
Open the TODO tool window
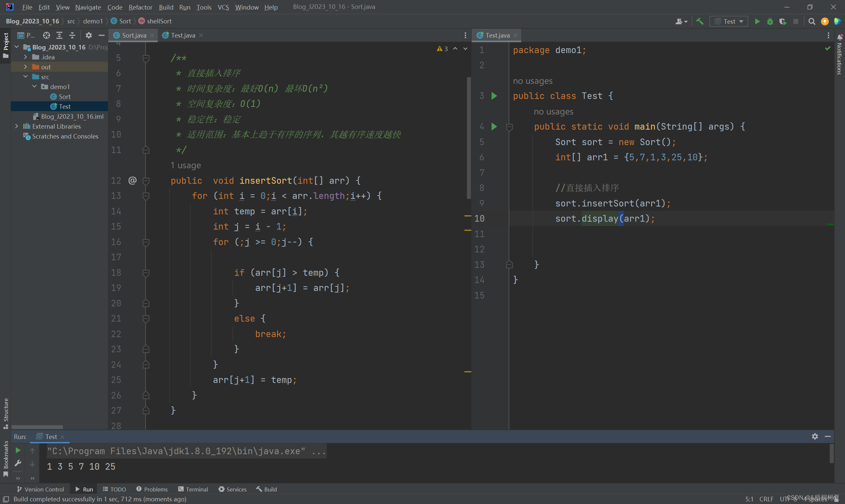(114, 489)
